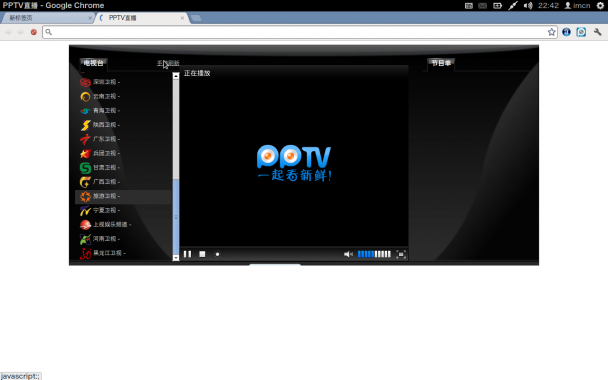Open a new browser tab

click(196, 18)
